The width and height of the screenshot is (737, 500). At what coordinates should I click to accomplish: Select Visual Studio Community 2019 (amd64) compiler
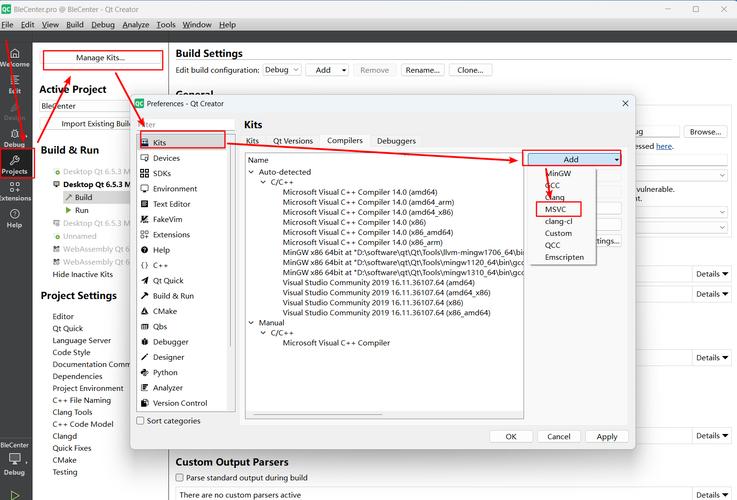[x=378, y=282]
